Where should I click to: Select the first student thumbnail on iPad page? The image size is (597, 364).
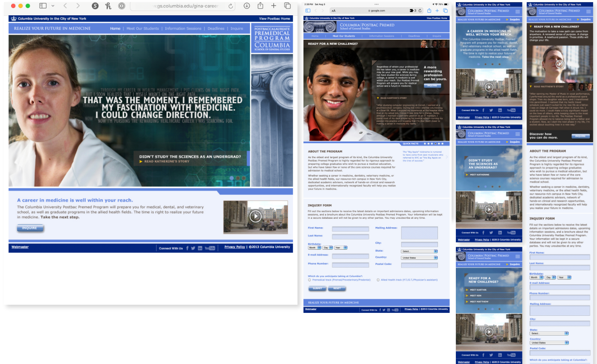[424, 44]
